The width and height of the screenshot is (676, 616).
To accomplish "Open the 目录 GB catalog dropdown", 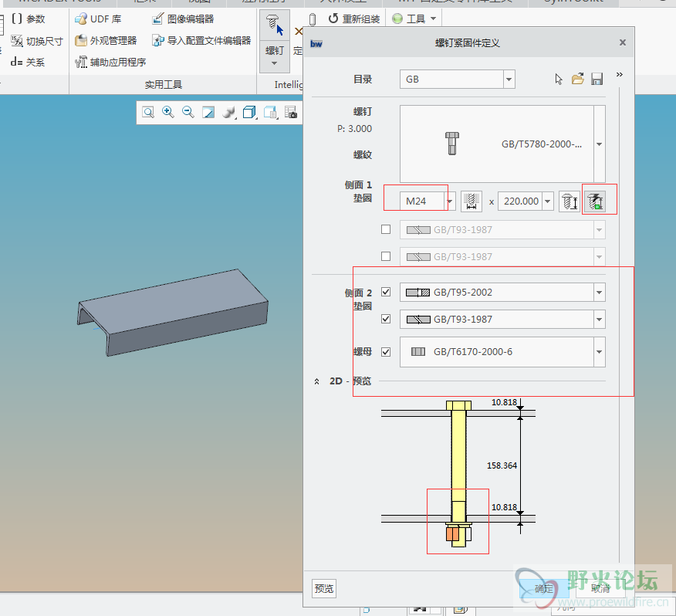I will (x=509, y=79).
